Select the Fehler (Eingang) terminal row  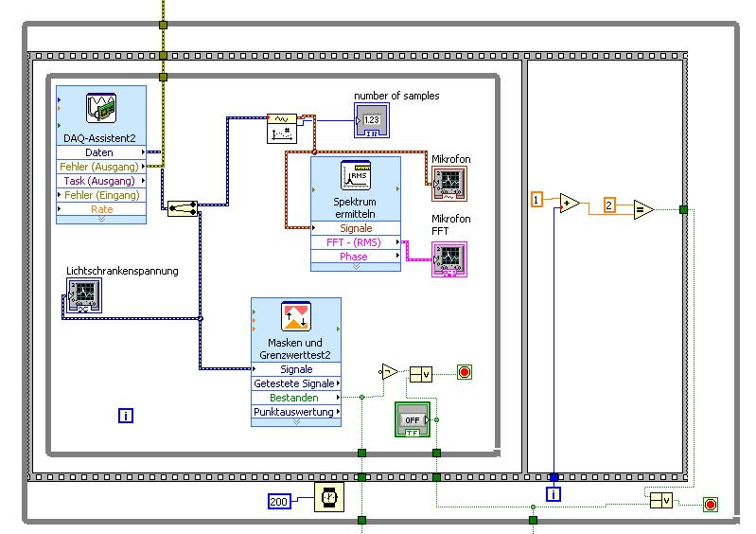[101, 195]
